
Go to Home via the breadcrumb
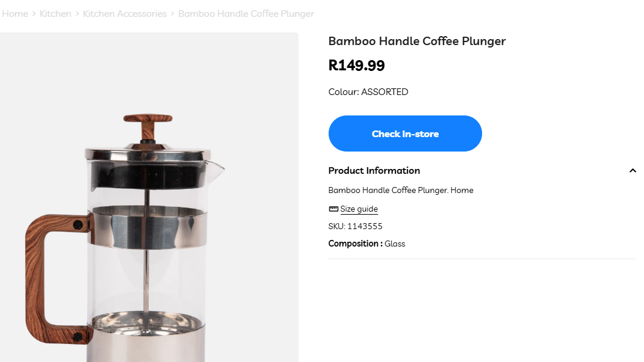(x=15, y=14)
